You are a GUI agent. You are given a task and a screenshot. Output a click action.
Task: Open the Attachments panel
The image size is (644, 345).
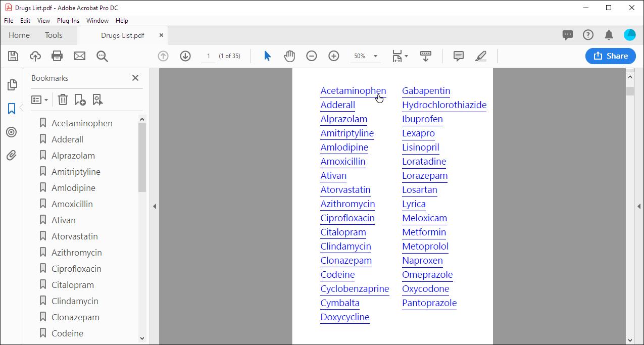click(x=11, y=155)
